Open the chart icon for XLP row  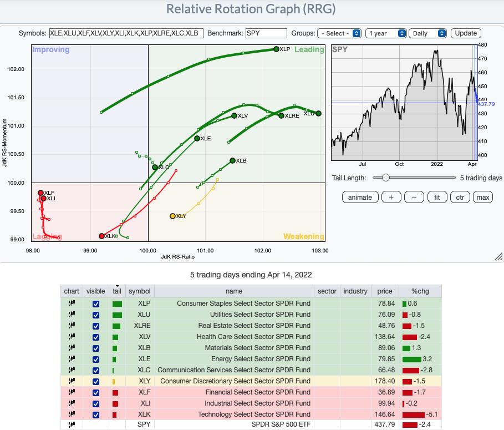pos(72,303)
